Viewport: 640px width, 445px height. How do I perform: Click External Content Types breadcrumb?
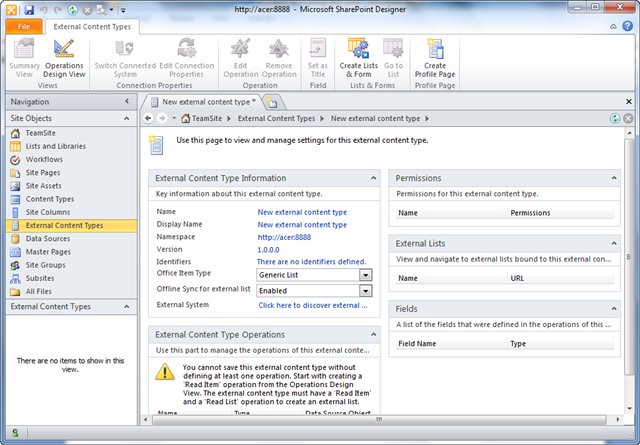(276, 118)
